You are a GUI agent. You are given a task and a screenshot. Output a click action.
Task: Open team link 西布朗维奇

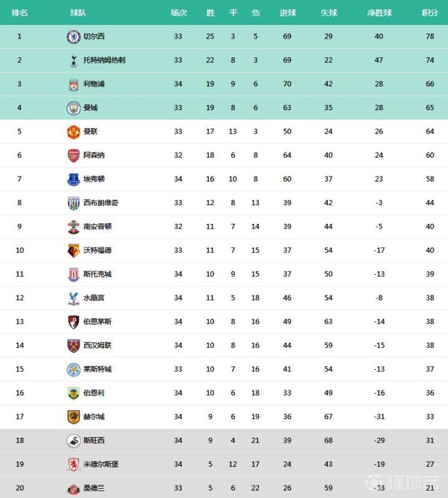coord(101,203)
